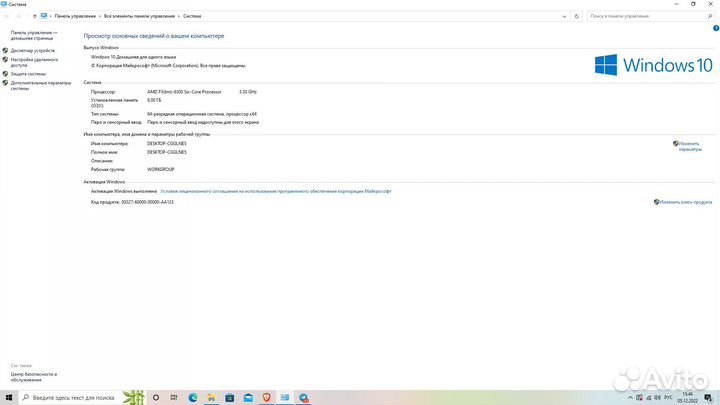Switch input language via РУС indicator
The image size is (720, 405).
(669, 398)
